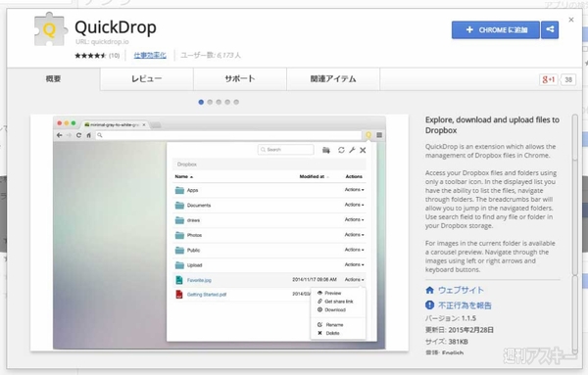This screenshot has height=375, width=588.
Task: Click the Public folder icon
Action: [179, 251]
